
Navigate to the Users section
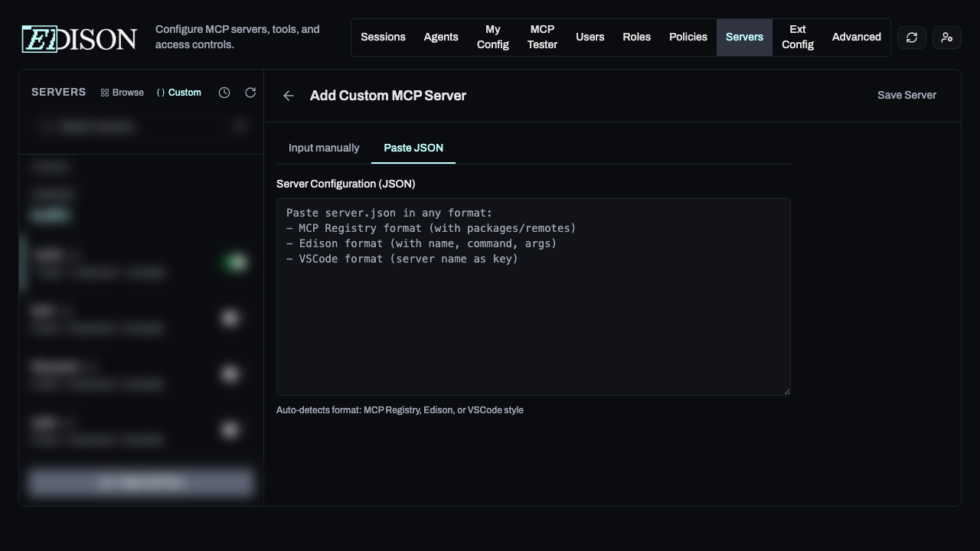tap(590, 37)
